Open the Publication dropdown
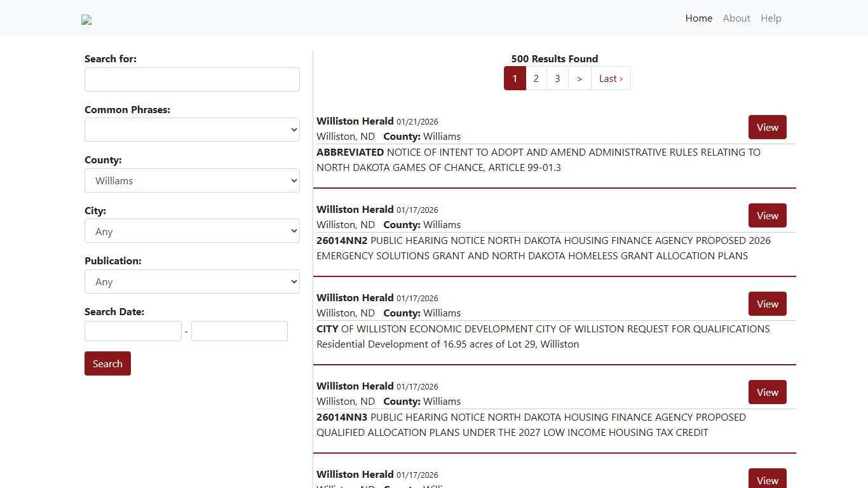Viewport: 868px width, 488px height. pos(192,281)
